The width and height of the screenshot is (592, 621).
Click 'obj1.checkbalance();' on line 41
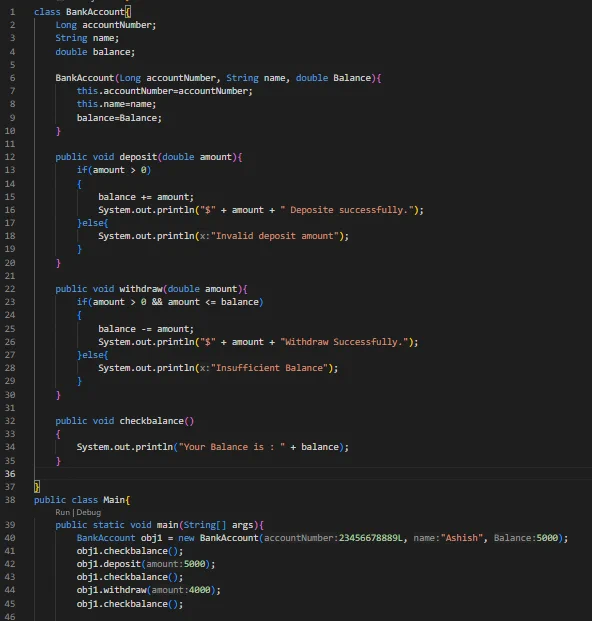[x=130, y=551]
